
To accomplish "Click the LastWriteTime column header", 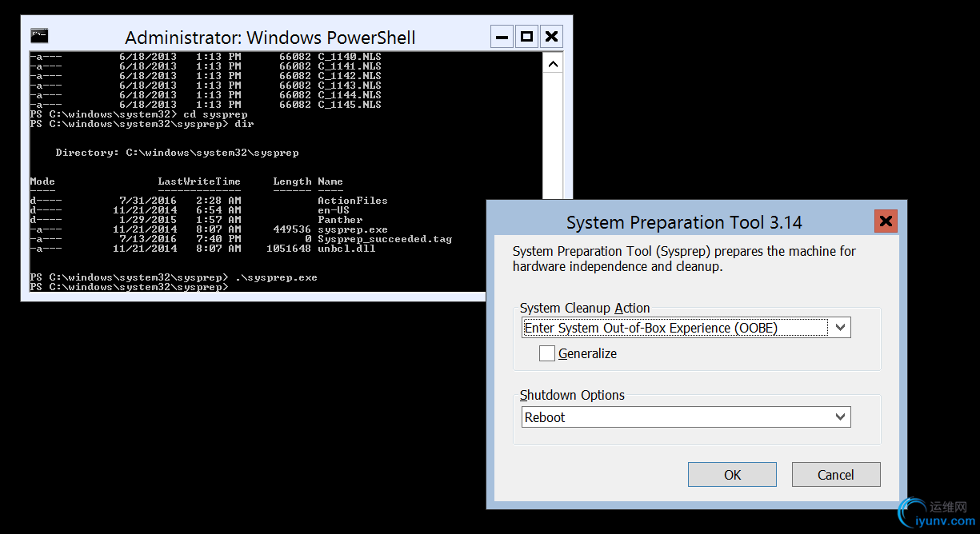I will click(199, 181).
